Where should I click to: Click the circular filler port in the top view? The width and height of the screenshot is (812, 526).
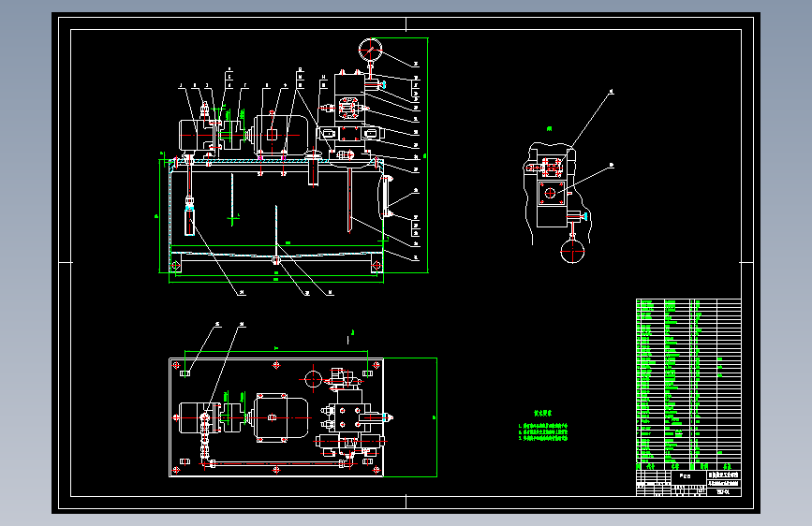click(314, 379)
